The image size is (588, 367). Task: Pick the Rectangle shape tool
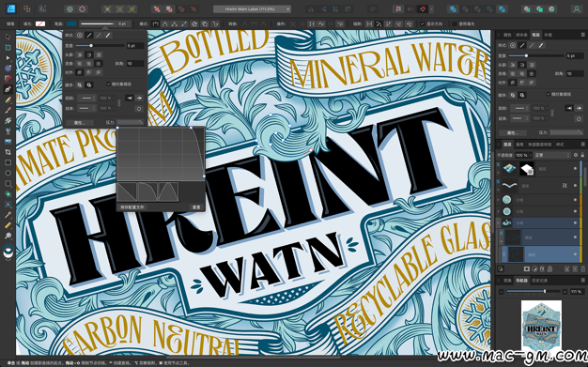pos(8,162)
